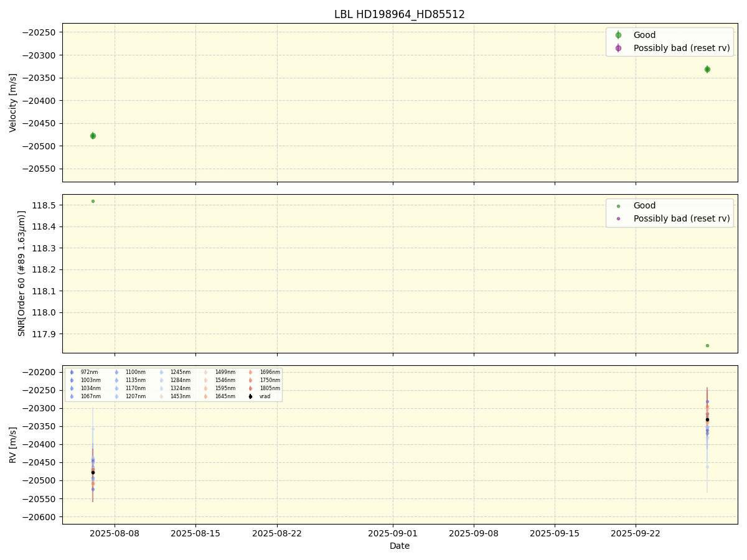
Task: Click the 2025-08-15 date tick label
Action: (x=195, y=533)
